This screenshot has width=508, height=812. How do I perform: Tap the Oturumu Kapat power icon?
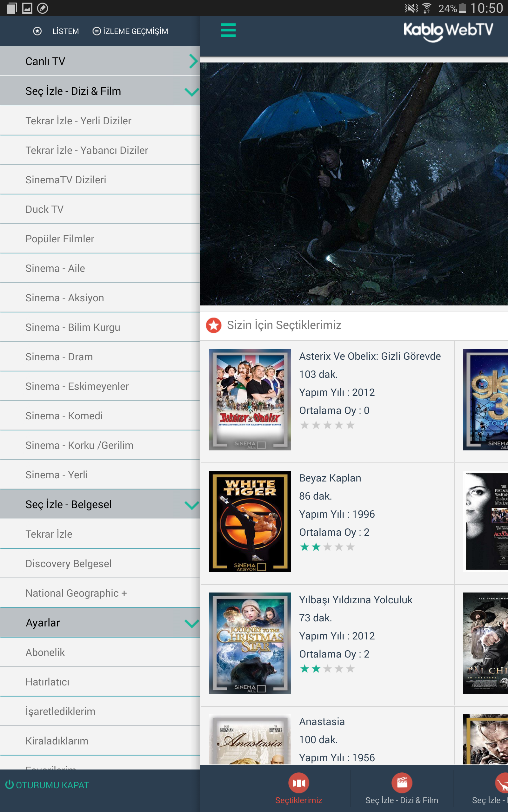point(10,784)
